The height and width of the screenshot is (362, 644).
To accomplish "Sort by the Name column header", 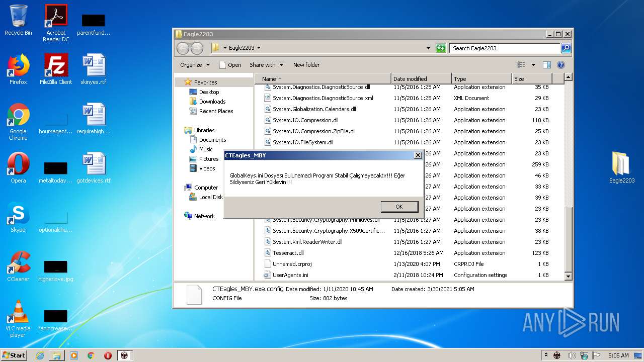I will pyautogui.click(x=323, y=79).
